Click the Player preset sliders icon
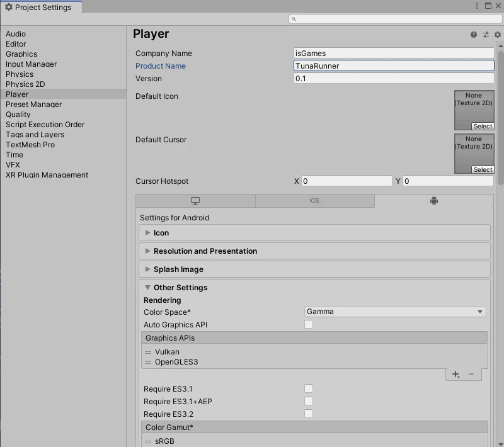 [485, 35]
